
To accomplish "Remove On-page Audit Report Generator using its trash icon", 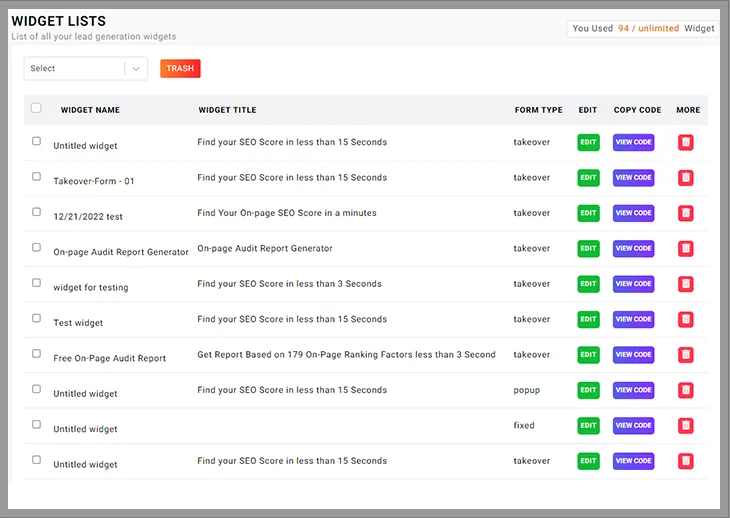I will [x=685, y=249].
